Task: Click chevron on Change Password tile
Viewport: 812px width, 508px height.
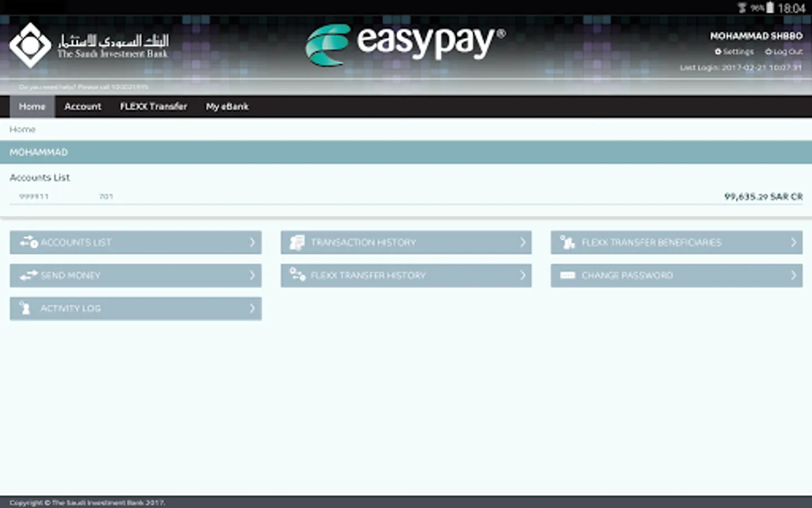Action: coord(793,275)
